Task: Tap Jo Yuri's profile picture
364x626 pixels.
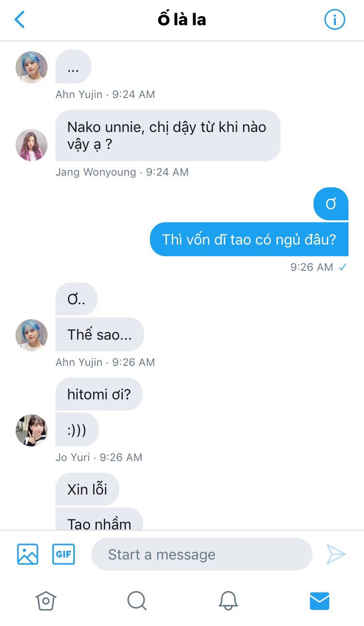Action: point(32,430)
